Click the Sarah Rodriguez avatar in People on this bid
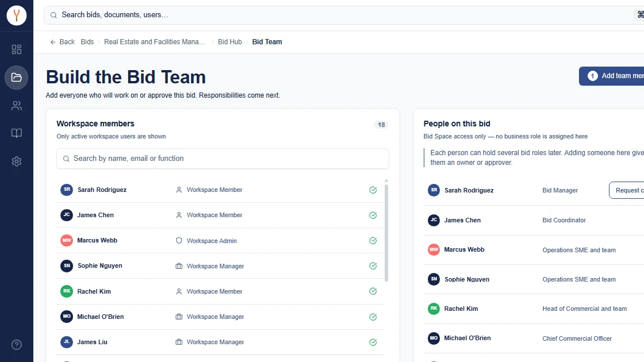 click(x=434, y=190)
